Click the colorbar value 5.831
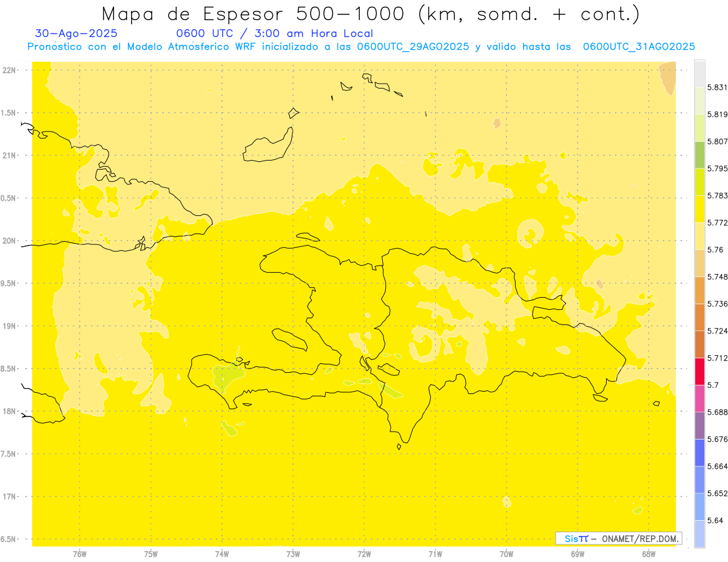This screenshot has height=562, width=728. pyautogui.click(x=718, y=87)
